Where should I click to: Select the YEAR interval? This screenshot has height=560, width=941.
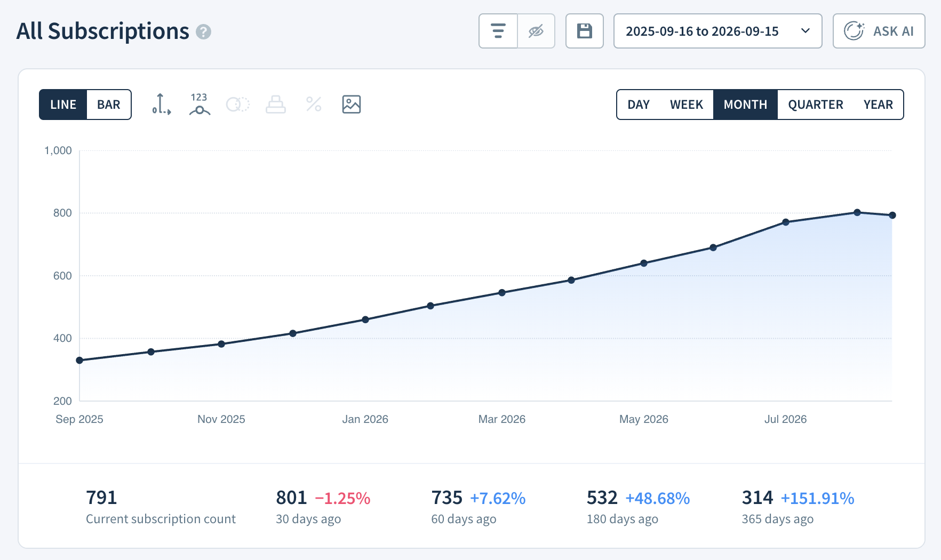point(878,105)
